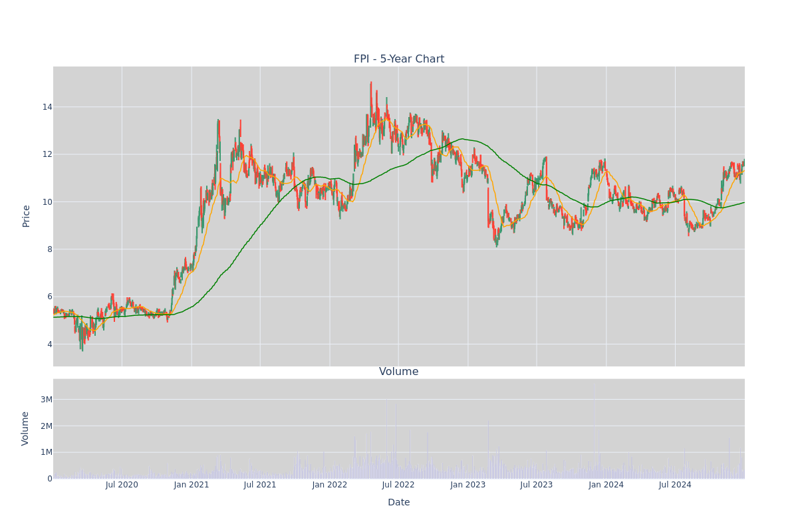Click the peak candlestick near price 15

371,100
